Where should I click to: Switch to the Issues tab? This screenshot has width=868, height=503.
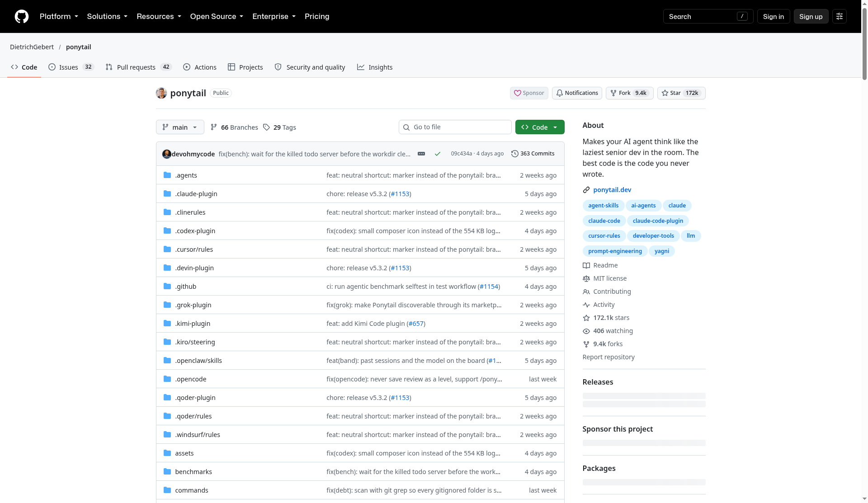[x=71, y=67]
